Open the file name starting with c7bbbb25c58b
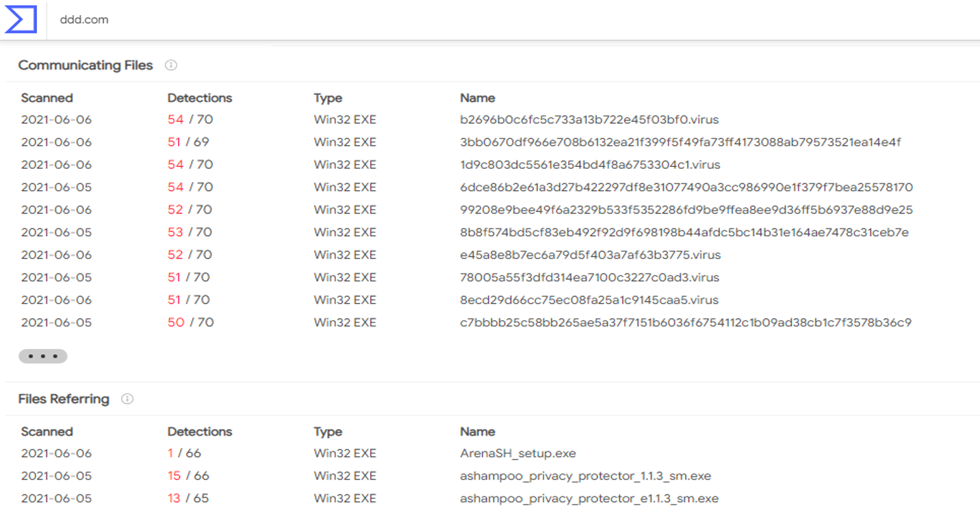This screenshot has width=980, height=513. point(686,323)
